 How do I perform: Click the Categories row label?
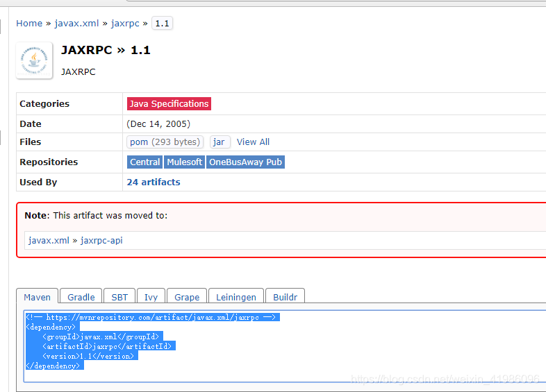pyautogui.click(x=44, y=103)
